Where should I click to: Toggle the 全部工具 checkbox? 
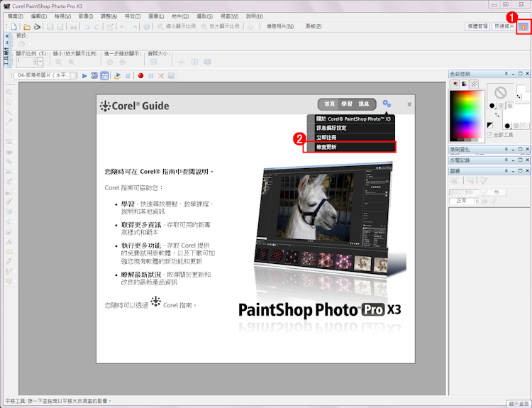click(x=489, y=135)
